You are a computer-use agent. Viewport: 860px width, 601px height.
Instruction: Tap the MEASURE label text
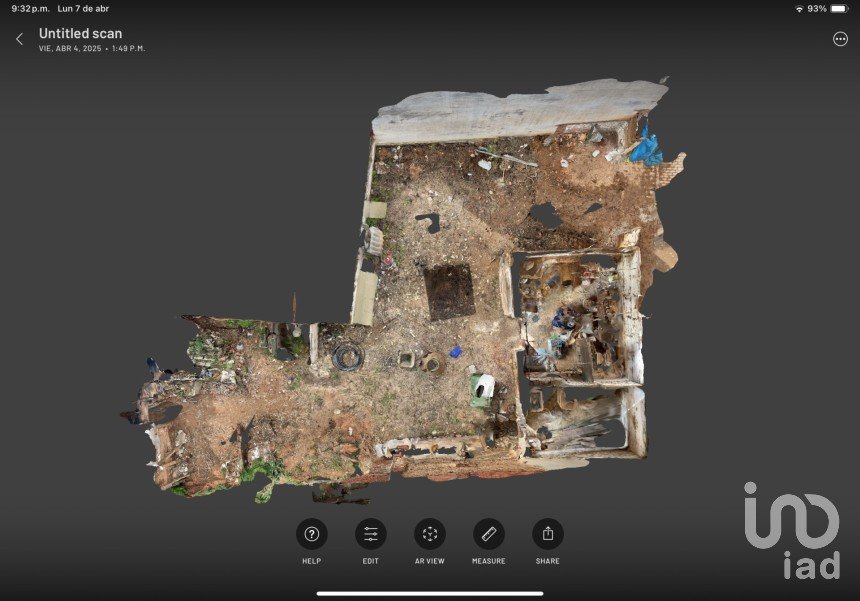click(489, 561)
